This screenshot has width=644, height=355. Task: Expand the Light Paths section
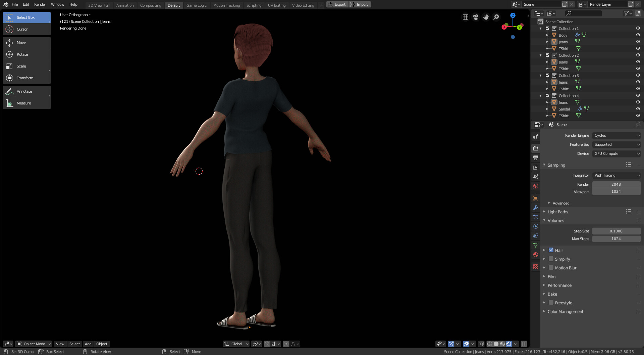click(x=544, y=212)
